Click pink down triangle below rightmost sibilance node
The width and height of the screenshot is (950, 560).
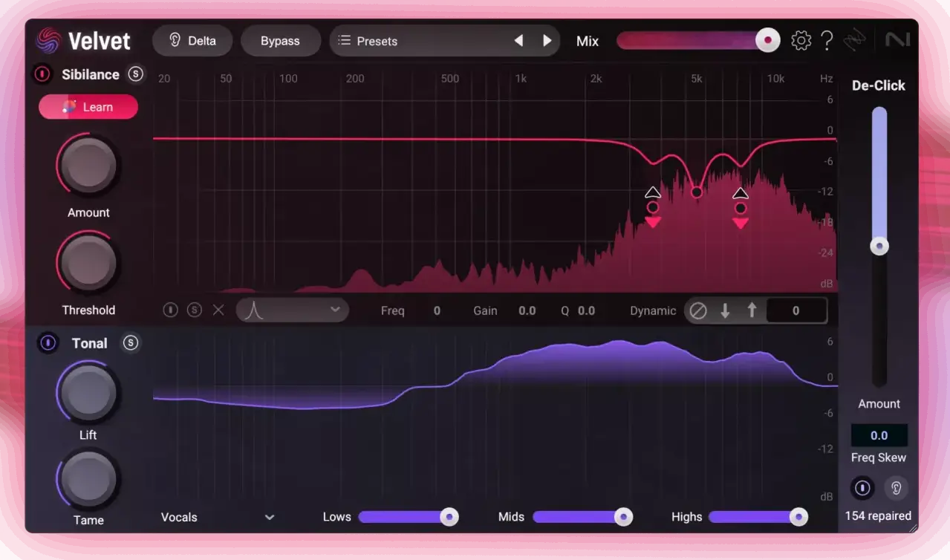click(x=741, y=223)
